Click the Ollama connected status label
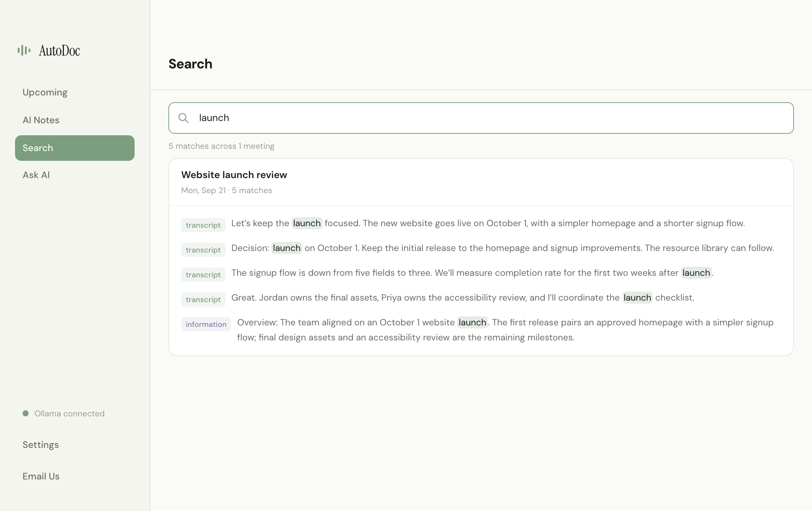The image size is (812, 511). [x=70, y=413]
